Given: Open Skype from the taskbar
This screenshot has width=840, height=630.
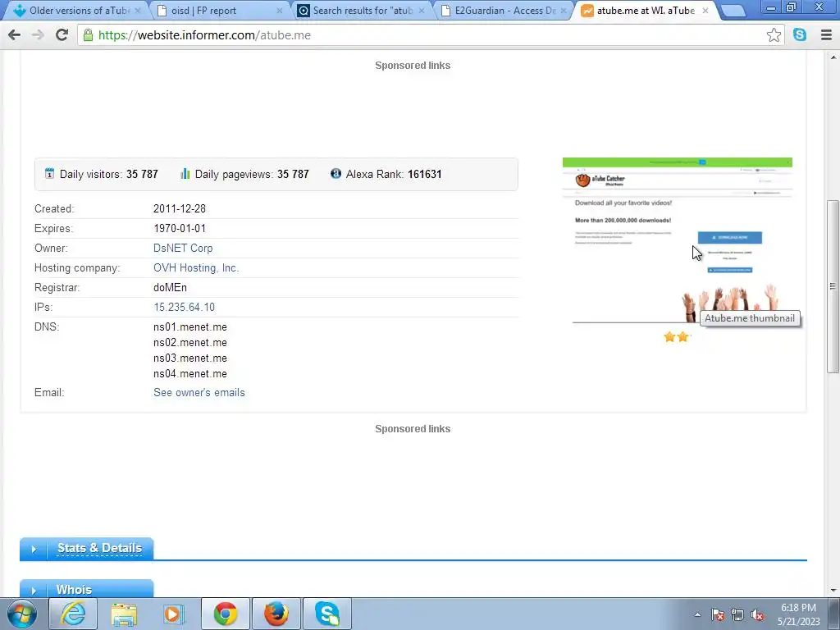Looking at the screenshot, I should (x=326, y=614).
